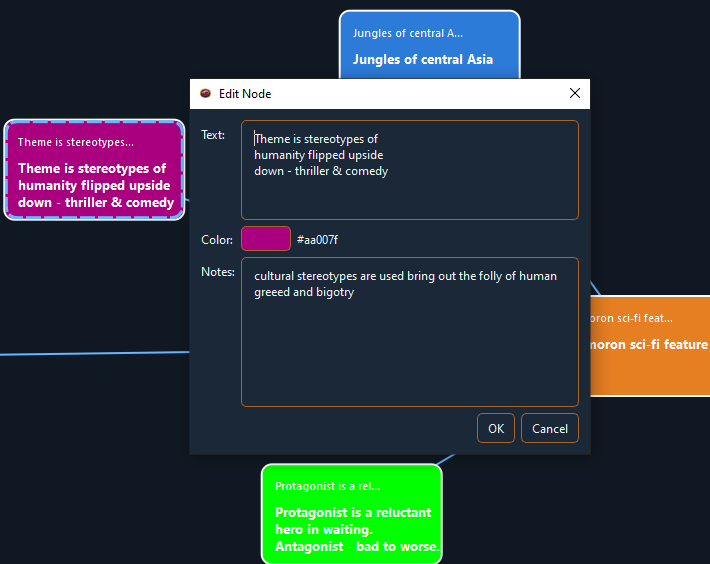Select the magenta Theme is stereotypes node
The height and width of the screenshot is (564, 710).
(94, 170)
